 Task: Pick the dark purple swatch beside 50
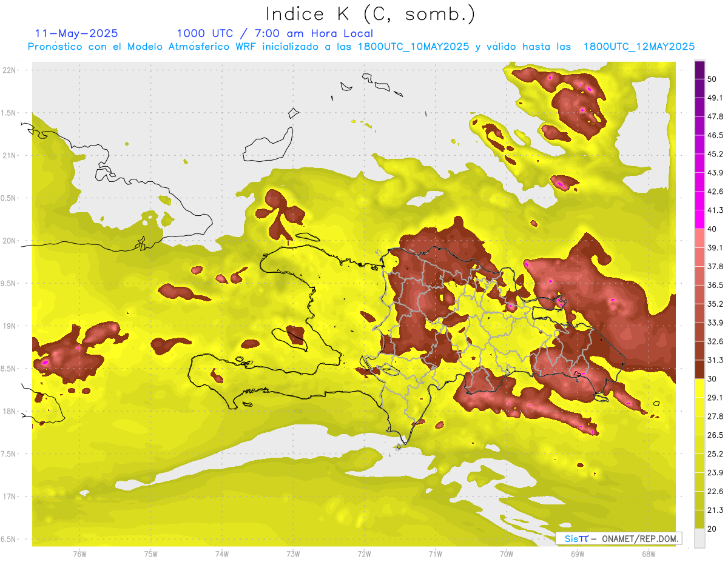point(699,70)
